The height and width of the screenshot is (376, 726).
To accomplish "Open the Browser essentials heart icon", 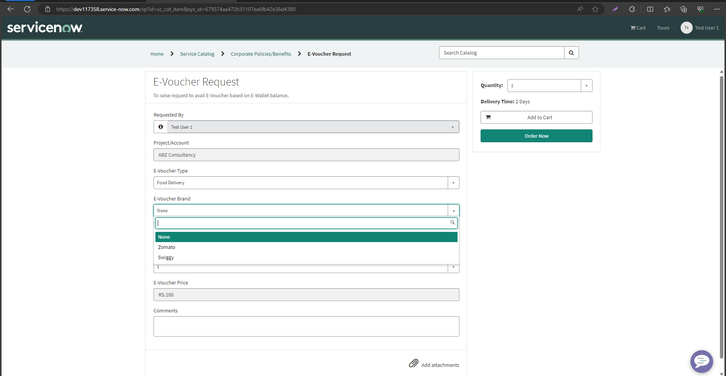I will pos(700,9).
